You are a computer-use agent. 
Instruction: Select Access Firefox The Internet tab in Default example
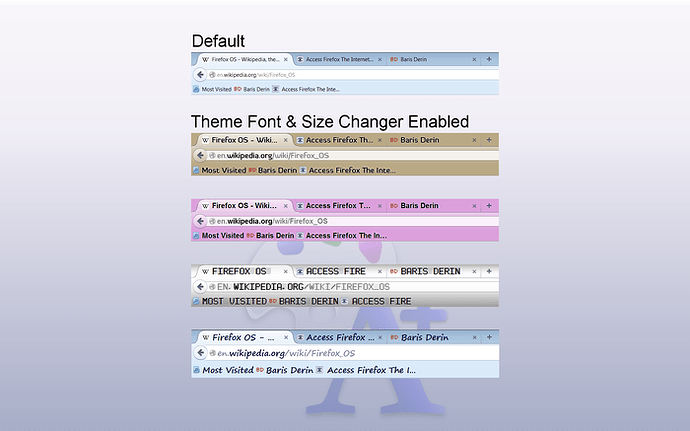(340, 59)
